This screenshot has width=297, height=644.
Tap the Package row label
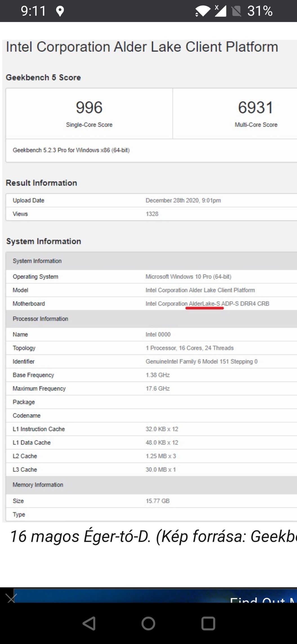tap(24, 402)
